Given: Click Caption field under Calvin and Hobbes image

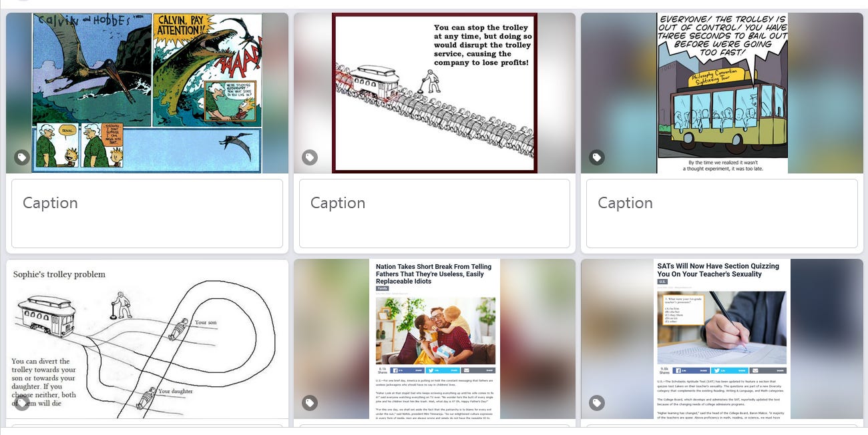Looking at the screenshot, I should [x=147, y=213].
